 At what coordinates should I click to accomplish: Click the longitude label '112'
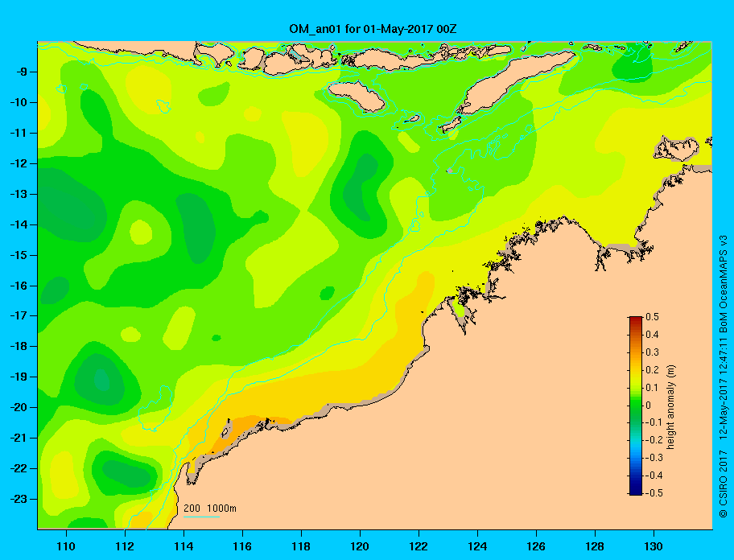click(x=125, y=546)
